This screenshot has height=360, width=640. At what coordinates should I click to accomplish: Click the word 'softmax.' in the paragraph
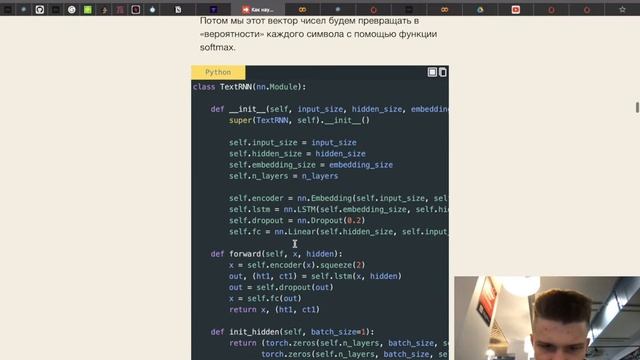pos(218,47)
